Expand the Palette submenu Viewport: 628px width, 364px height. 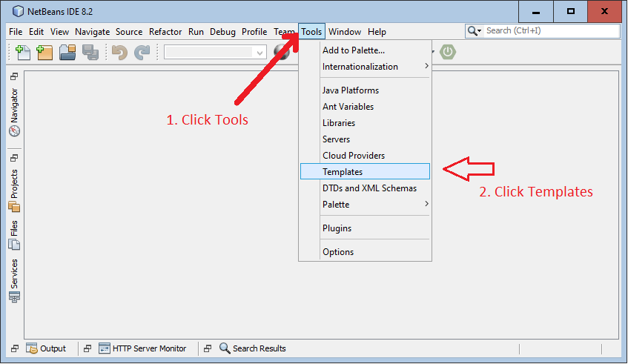coord(366,204)
